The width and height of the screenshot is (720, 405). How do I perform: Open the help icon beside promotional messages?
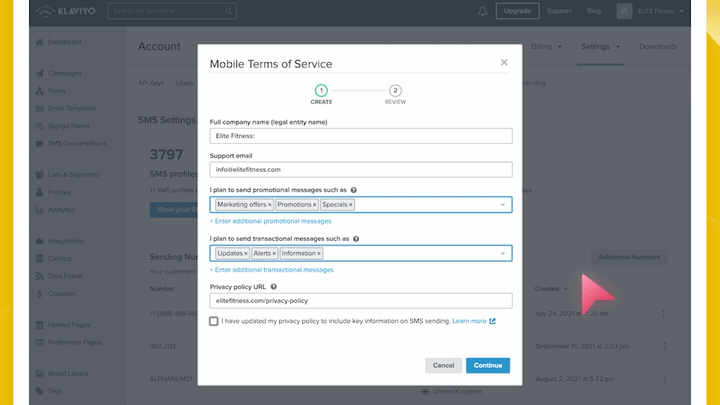pos(354,190)
